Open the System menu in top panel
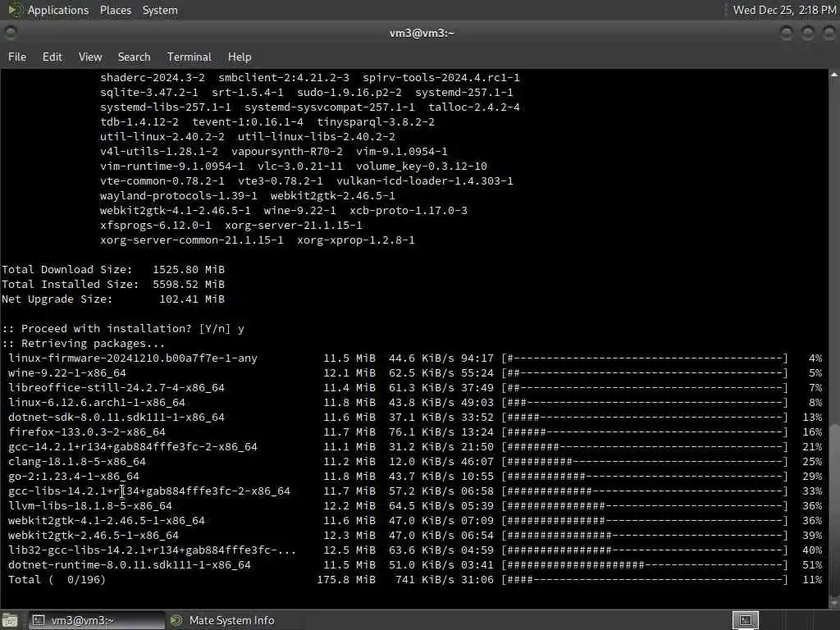The image size is (840, 630). [160, 10]
